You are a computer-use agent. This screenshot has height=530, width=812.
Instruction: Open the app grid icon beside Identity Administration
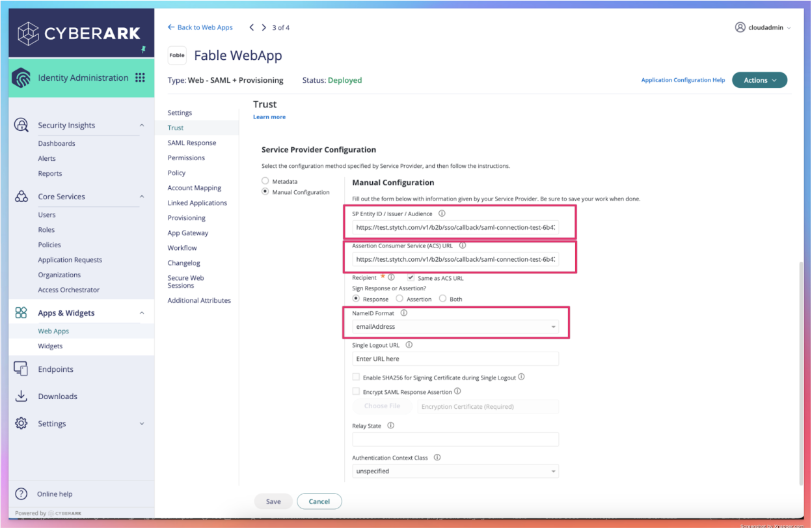coord(140,77)
